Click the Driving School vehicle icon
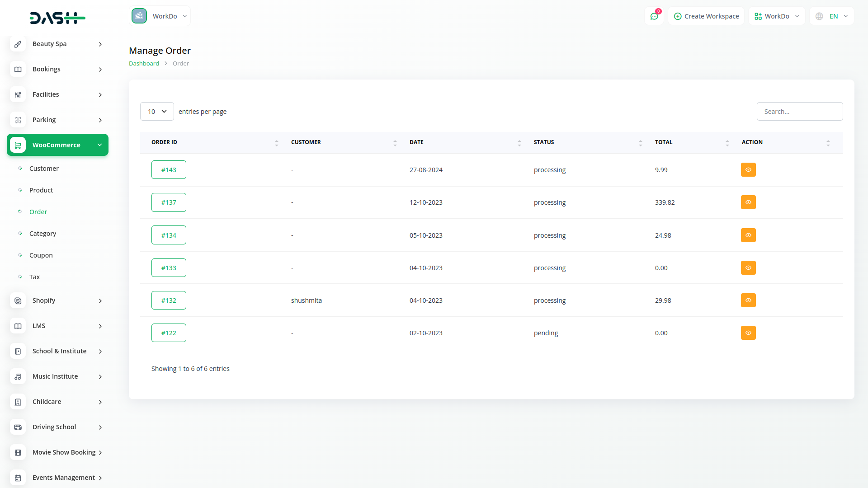The width and height of the screenshot is (868, 488). tap(18, 427)
